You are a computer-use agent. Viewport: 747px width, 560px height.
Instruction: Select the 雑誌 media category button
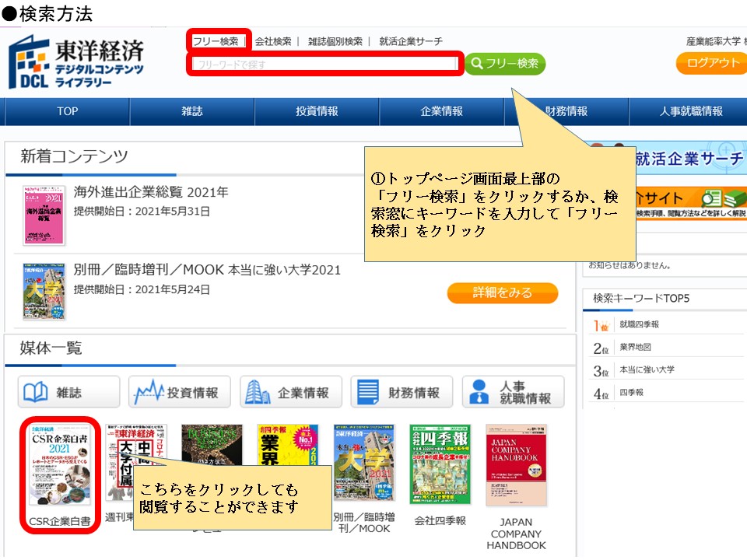click(68, 392)
